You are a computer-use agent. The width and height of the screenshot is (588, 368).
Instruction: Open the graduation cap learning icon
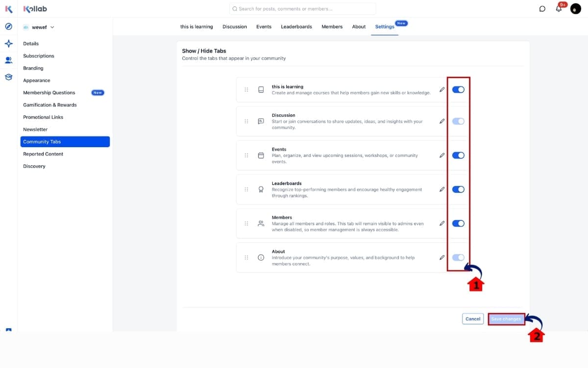8,77
